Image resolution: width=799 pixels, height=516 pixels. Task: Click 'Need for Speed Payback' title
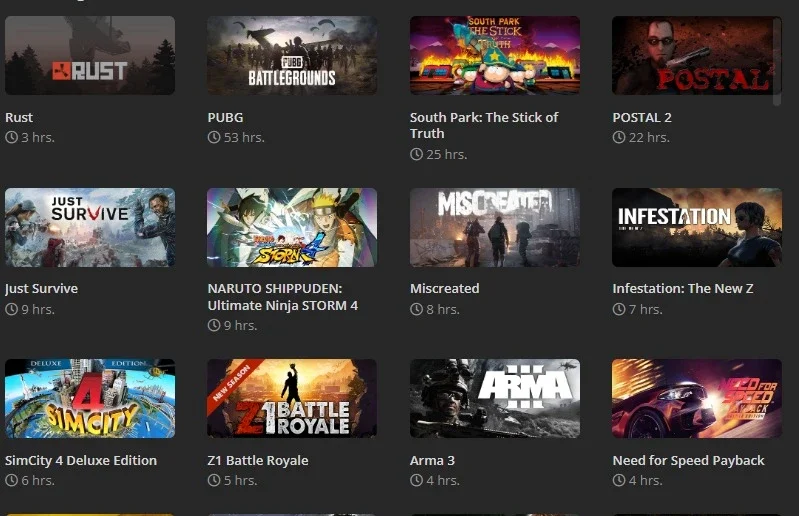pyautogui.click(x=688, y=460)
